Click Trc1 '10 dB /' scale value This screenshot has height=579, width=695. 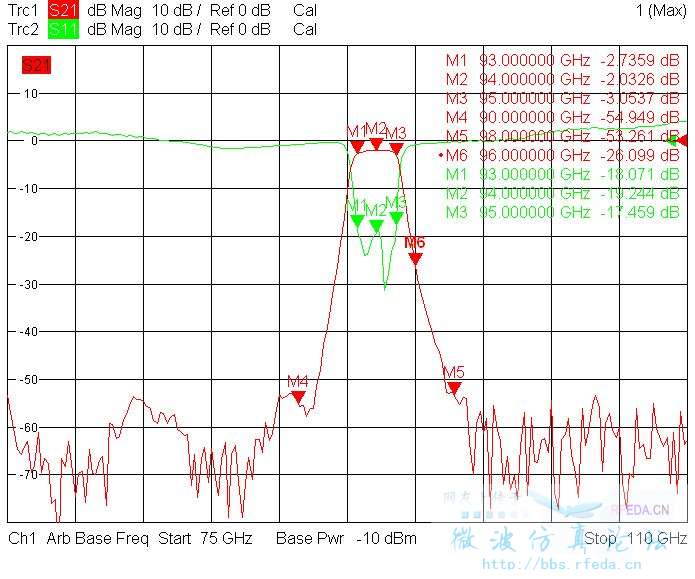pos(176,10)
